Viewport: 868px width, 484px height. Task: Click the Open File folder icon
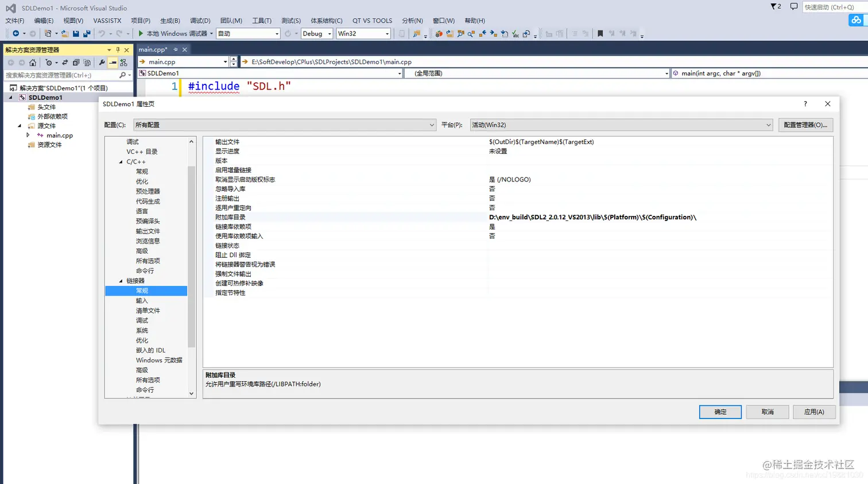65,33
